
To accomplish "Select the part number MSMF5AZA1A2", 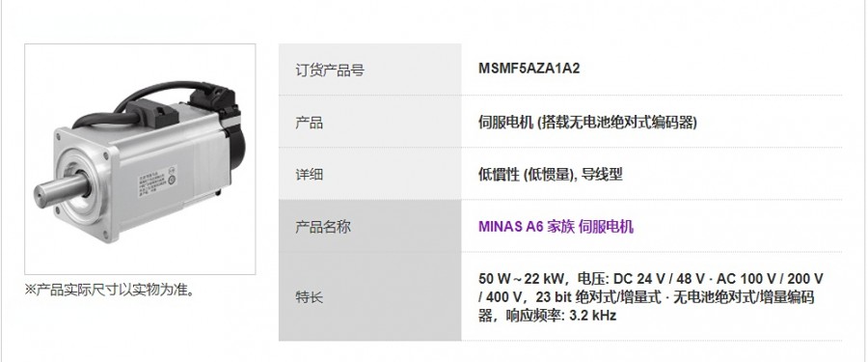I will pyautogui.click(x=529, y=69).
